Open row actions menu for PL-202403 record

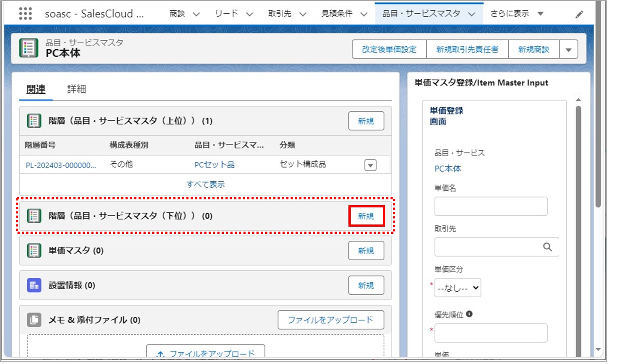(370, 165)
